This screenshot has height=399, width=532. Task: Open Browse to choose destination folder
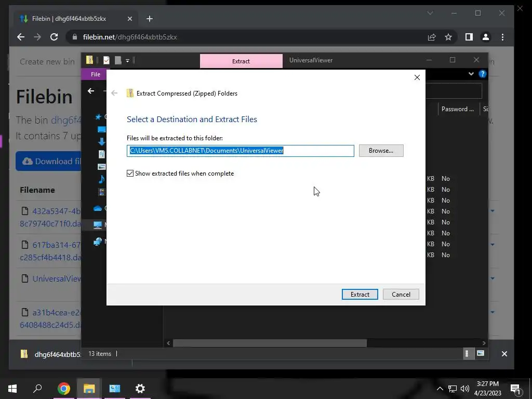(x=381, y=151)
